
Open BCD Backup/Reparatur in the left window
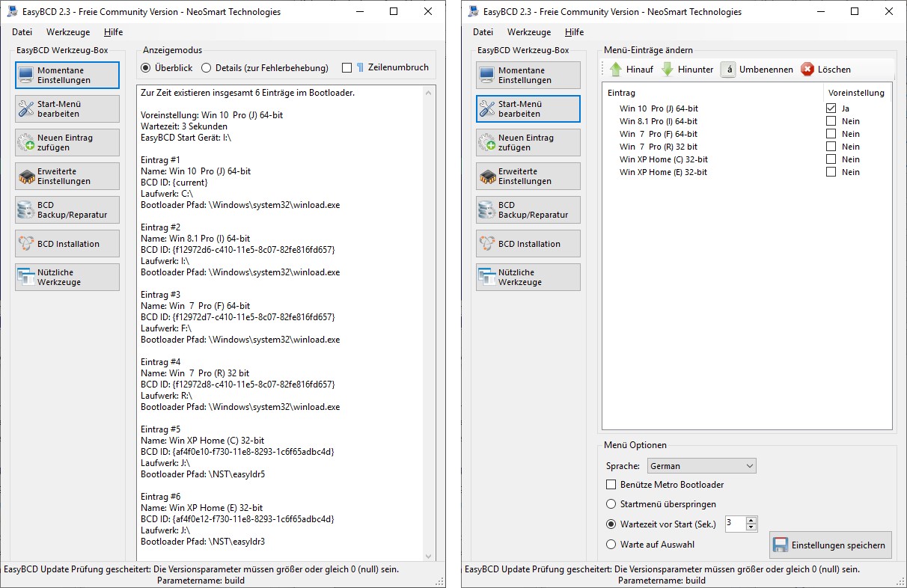point(67,209)
